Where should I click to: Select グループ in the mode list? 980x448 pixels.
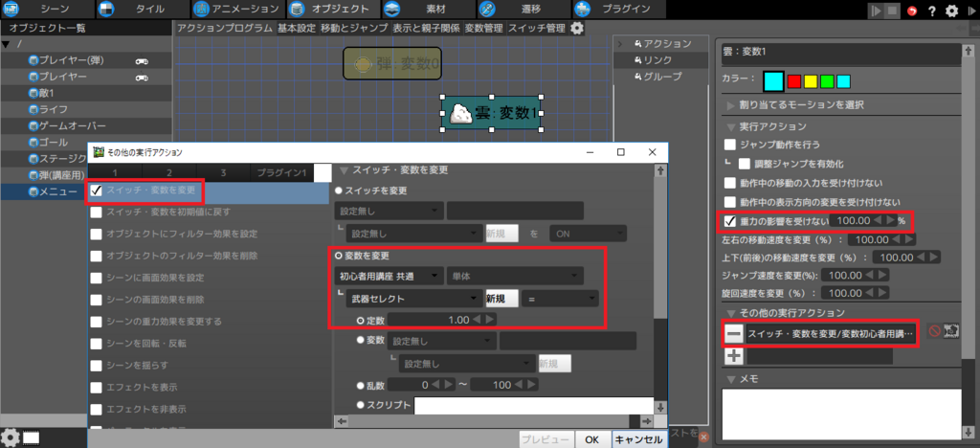tap(662, 77)
